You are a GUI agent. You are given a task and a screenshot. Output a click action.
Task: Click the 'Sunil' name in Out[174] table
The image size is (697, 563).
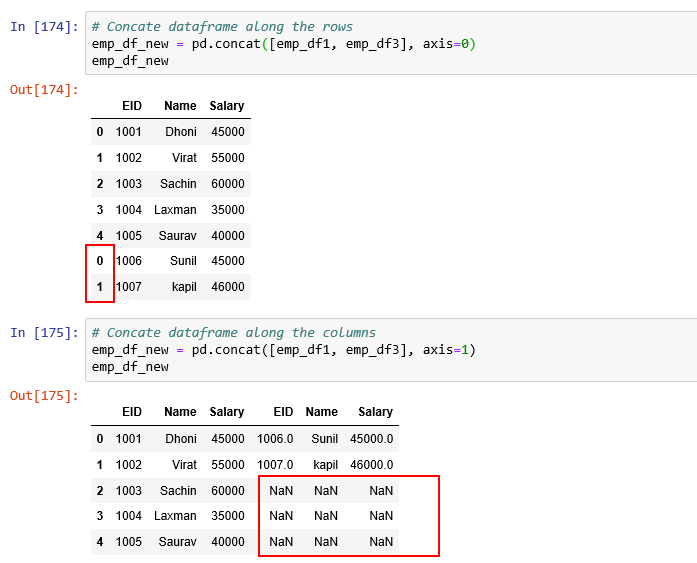pos(183,261)
